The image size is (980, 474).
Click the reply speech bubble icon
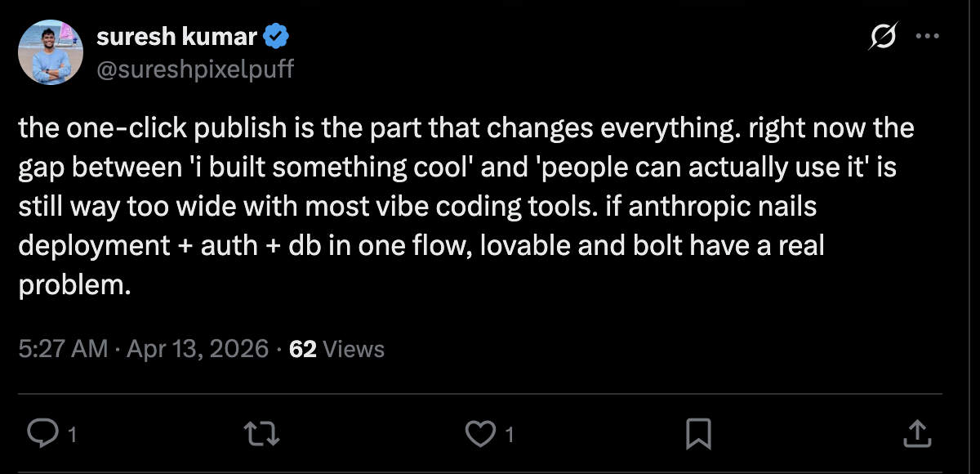click(x=39, y=433)
